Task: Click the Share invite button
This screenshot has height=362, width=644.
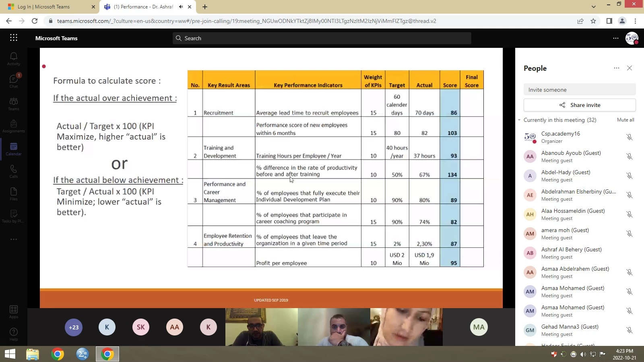Action: (580, 105)
